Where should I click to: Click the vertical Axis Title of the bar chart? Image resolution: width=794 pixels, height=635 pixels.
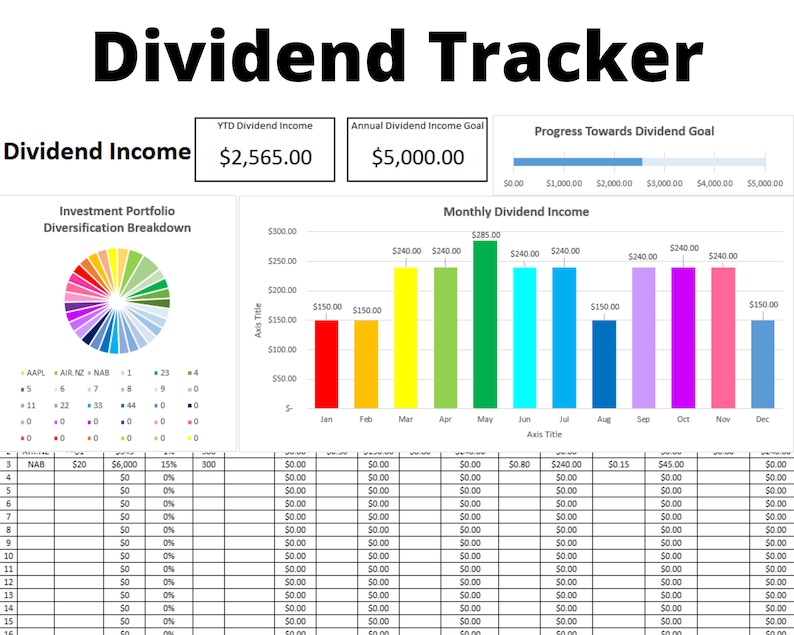coord(258,320)
